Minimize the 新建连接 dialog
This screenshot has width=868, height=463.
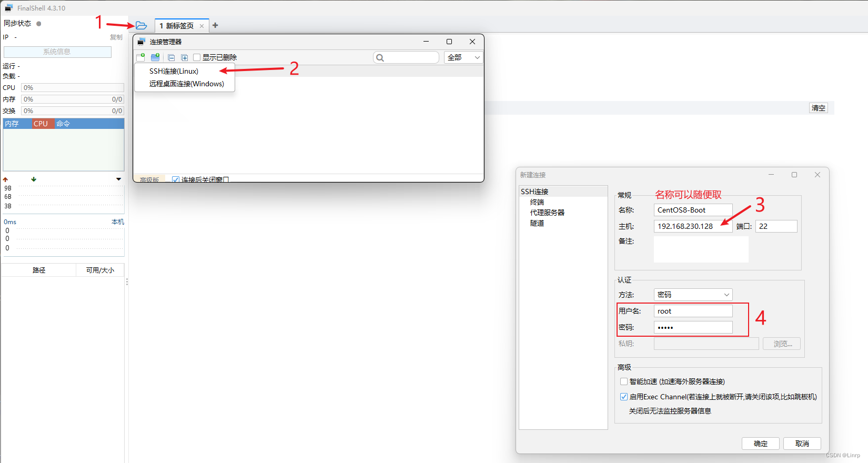[771, 175]
